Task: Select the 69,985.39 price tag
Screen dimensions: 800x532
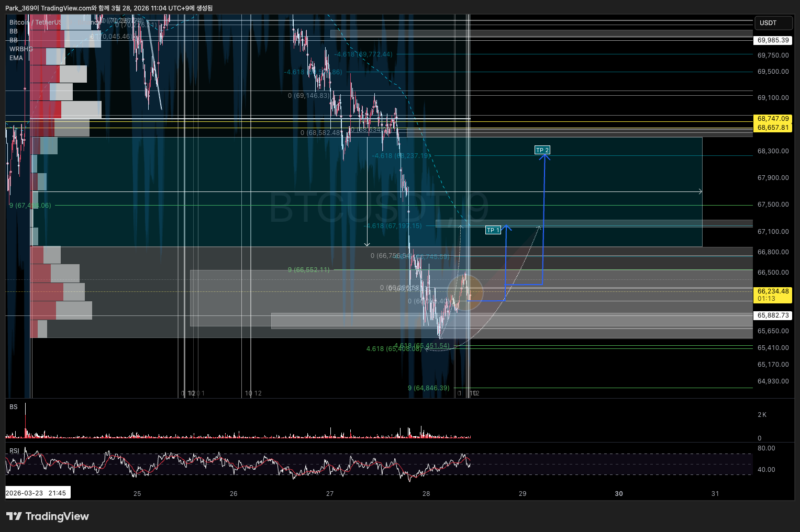Action: [x=773, y=40]
